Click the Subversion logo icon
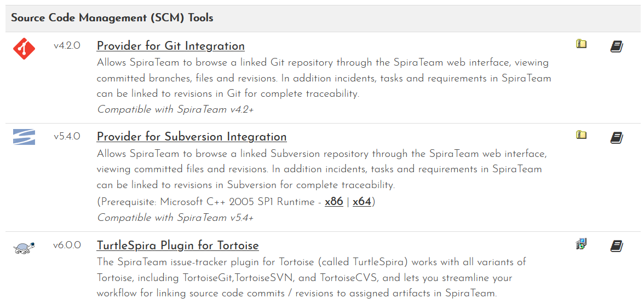Screen dimensions: 644x304 [x=24, y=137]
